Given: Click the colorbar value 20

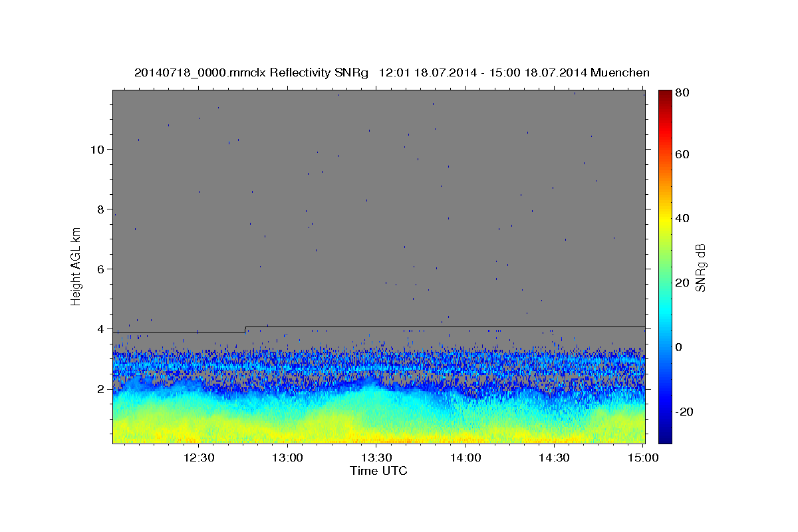Looking at the screenshot, I should pos(684,283).
